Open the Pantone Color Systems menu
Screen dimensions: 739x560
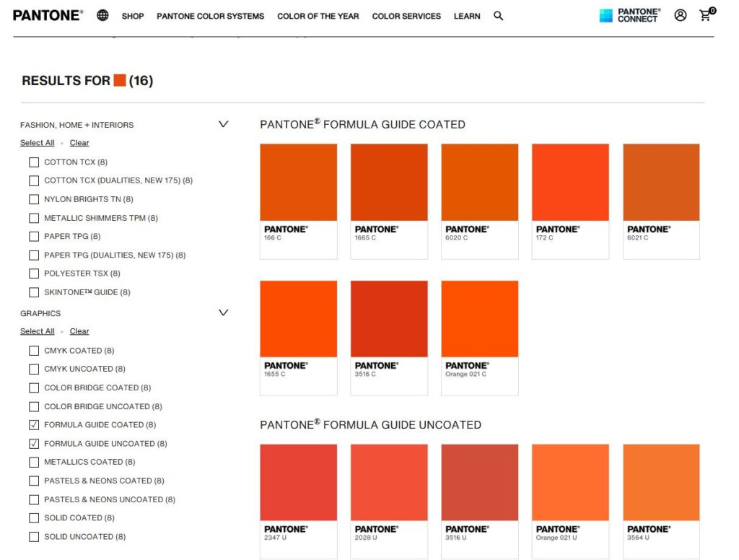210,16
